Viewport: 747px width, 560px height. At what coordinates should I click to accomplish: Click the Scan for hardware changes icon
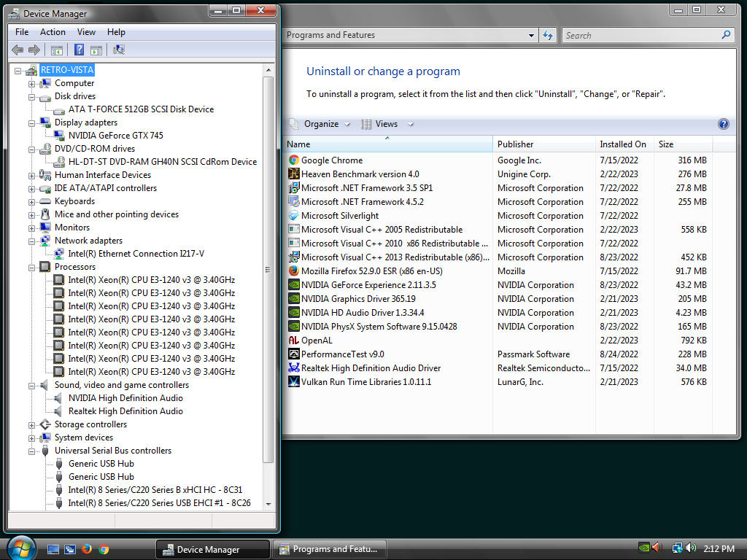119,50
